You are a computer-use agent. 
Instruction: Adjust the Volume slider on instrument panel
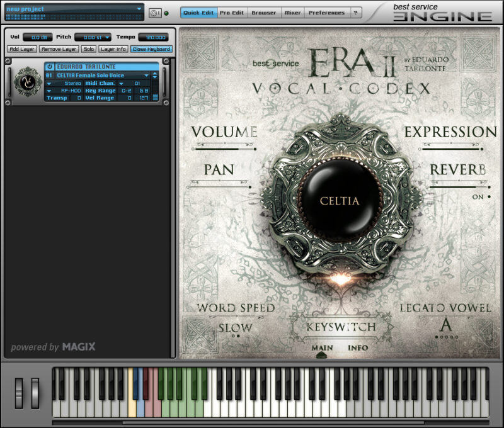click(224, 149)
